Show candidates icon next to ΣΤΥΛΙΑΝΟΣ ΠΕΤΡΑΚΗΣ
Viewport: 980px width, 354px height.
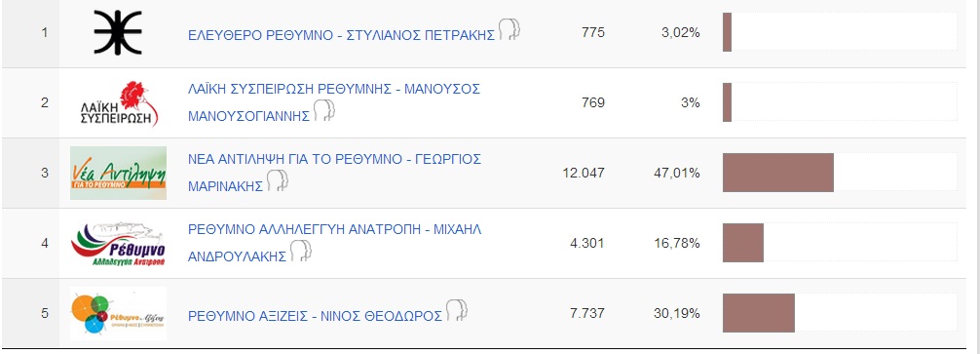click(509, 29)
